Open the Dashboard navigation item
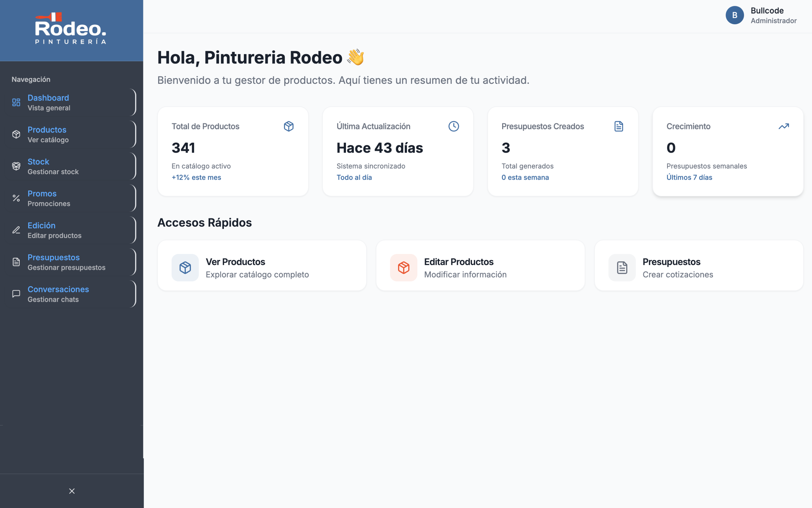Image resolution: width=812 pixels, height=508 pixels. (71, 102)
